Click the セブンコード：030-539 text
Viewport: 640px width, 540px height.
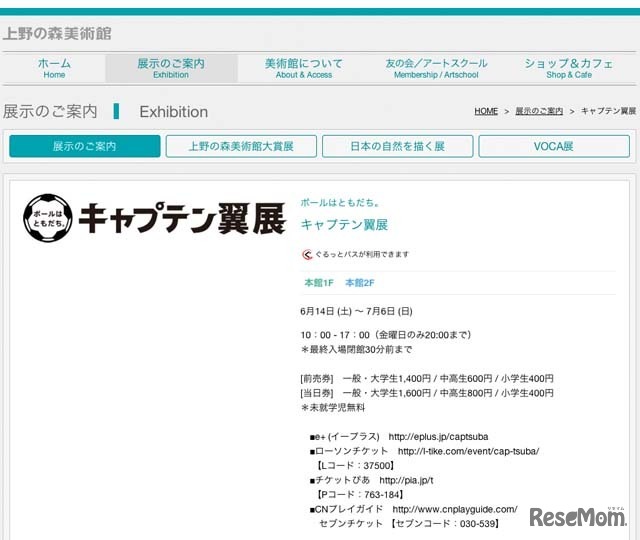[x=445, y=524]
